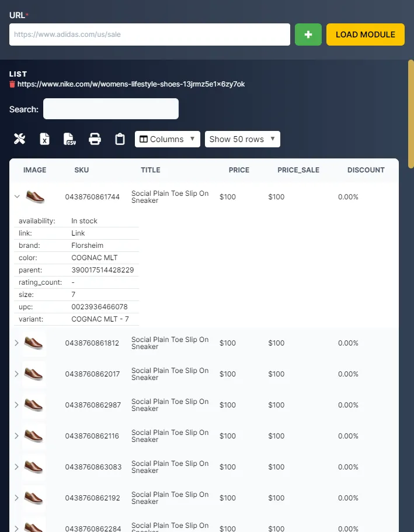
Task: Select SKU cell 0438760861744
Action: point(92,197)
